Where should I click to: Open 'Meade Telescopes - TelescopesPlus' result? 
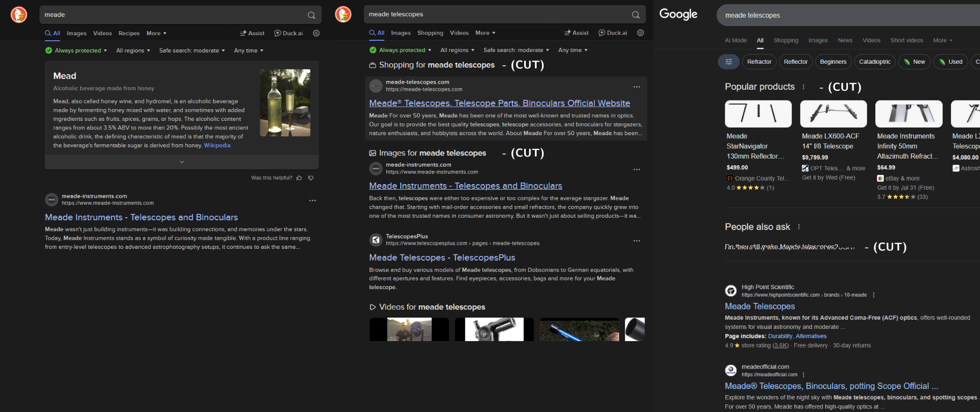[442, 257]
